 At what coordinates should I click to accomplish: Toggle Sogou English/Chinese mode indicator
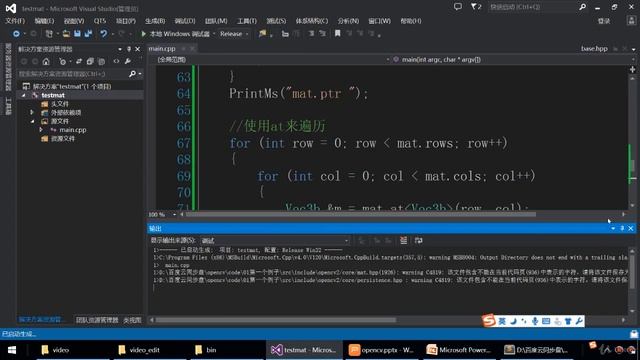click(x=502, y=321)
